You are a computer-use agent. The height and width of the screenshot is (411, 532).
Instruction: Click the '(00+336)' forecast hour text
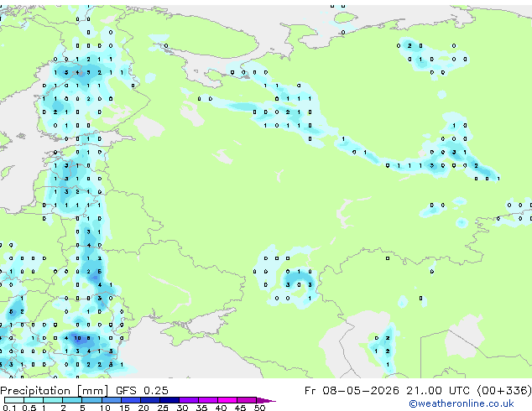[504, 391]
